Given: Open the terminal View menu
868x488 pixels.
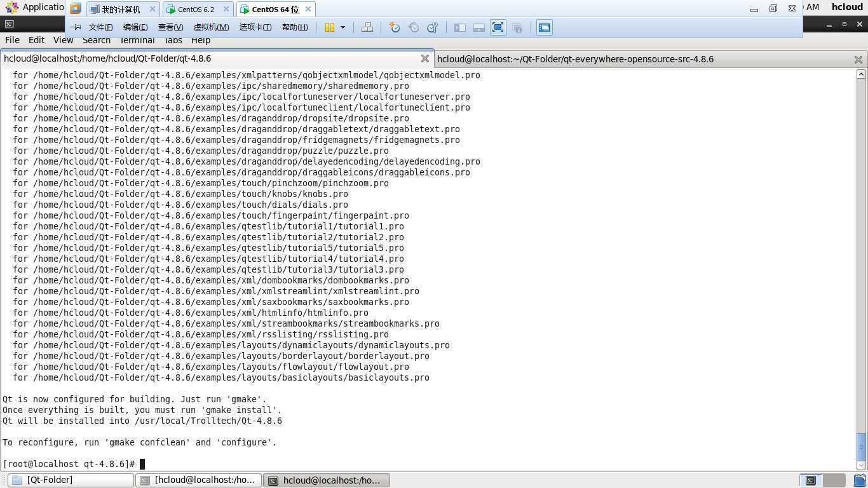Looking at the screenshot, I should (x=63, y=40).
